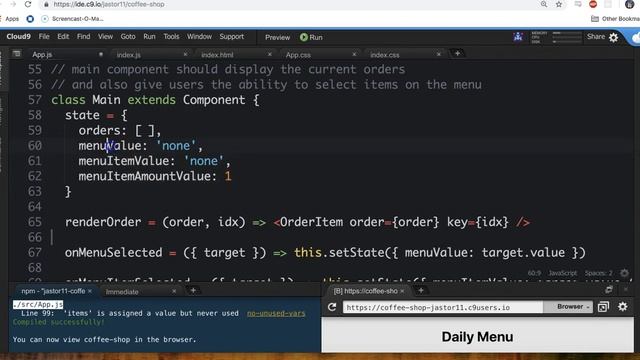Add a new editor tab with plus button
This screenshot has width=640, height=360.
click(x=457, y=53)
